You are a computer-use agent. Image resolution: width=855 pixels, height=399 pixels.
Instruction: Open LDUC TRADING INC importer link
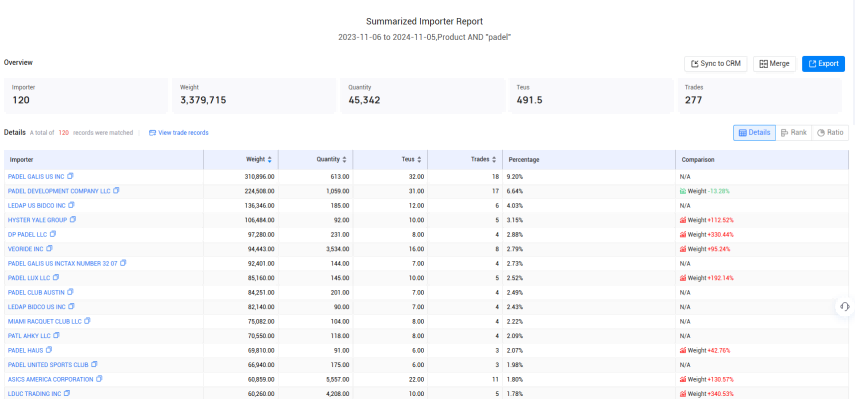pyautogui.click(x=34, y=393)
